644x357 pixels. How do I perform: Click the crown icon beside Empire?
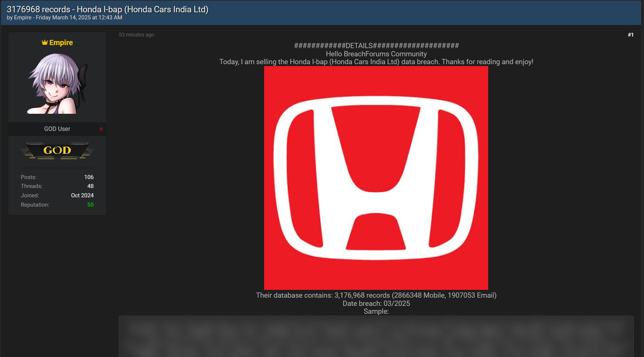pyautogui.click(x=45, y=43)
